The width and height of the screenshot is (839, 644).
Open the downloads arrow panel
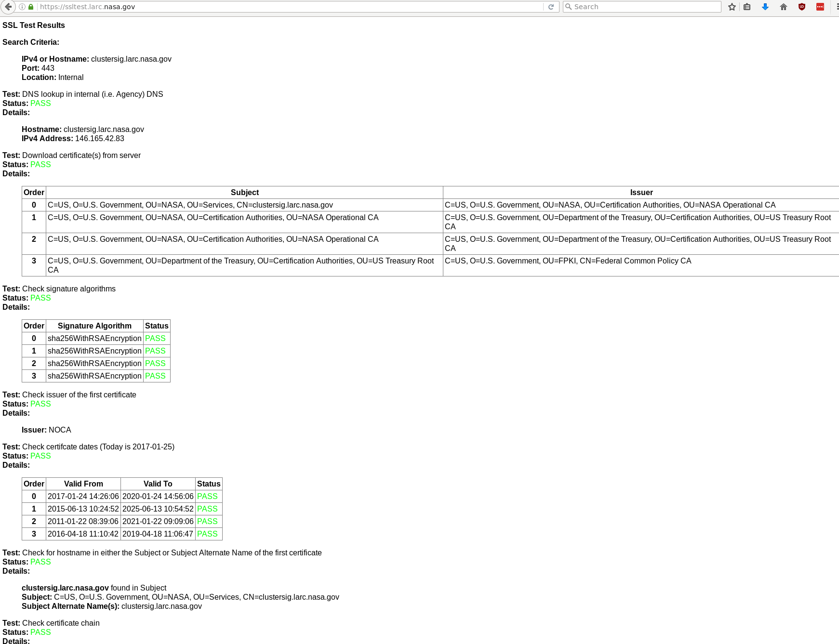(x=765, y=7)
